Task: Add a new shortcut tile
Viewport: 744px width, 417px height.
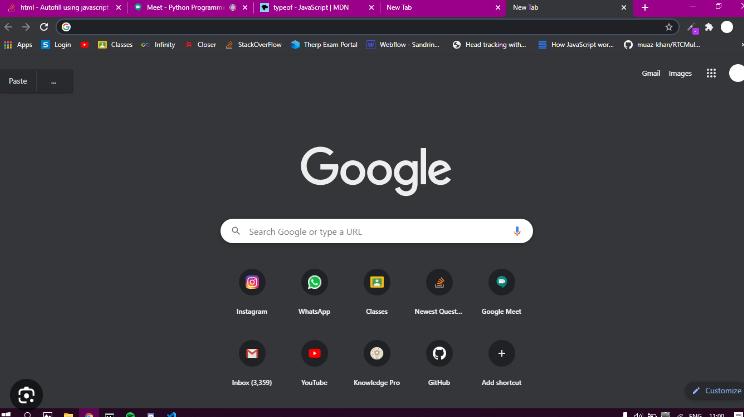Action: (502, 353)
